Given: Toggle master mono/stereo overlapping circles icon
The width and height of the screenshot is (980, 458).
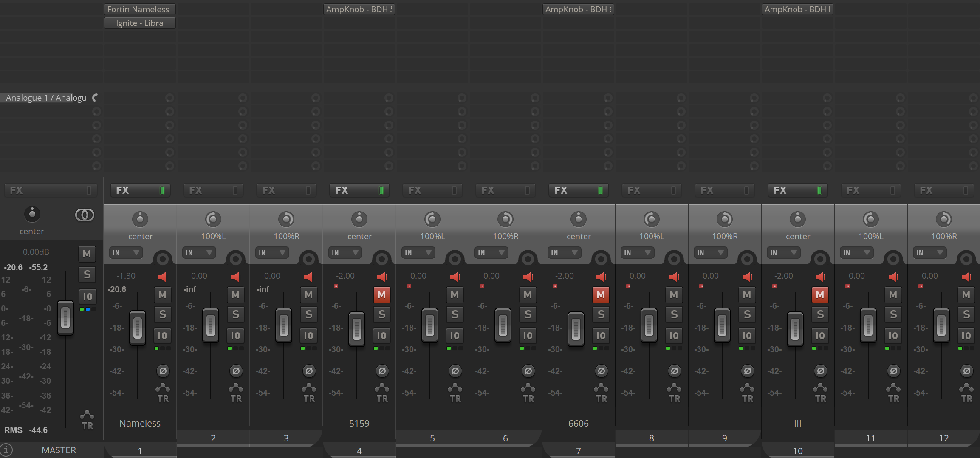Looking at the screenshot, I should coord(85,215).
